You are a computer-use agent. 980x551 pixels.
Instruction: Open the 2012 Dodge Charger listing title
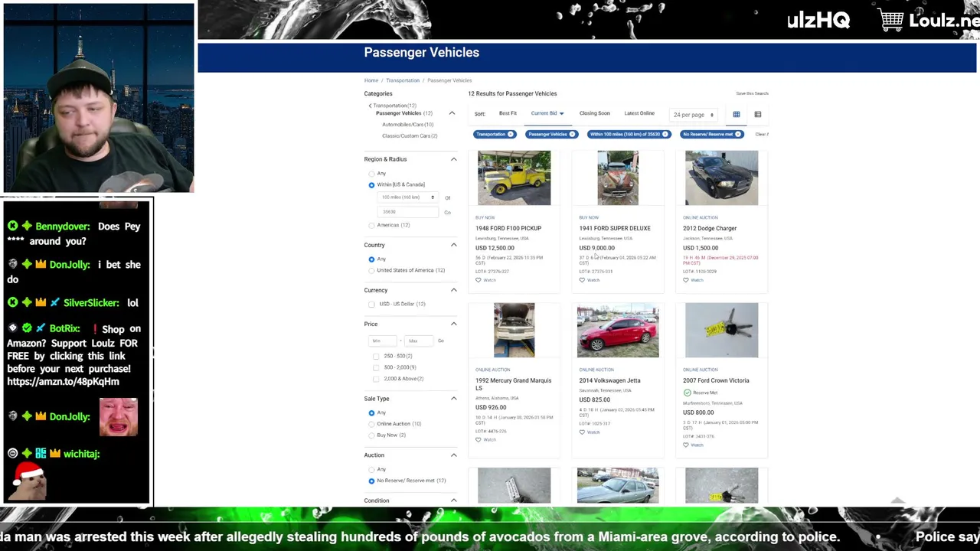[710, 228]
